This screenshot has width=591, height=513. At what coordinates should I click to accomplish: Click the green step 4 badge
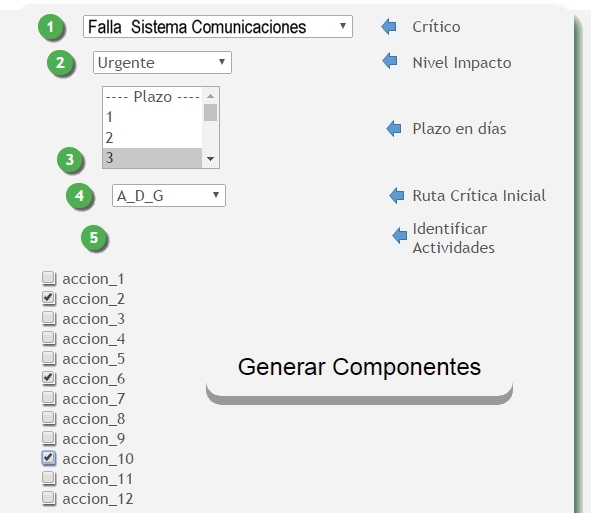coord(79,196)
